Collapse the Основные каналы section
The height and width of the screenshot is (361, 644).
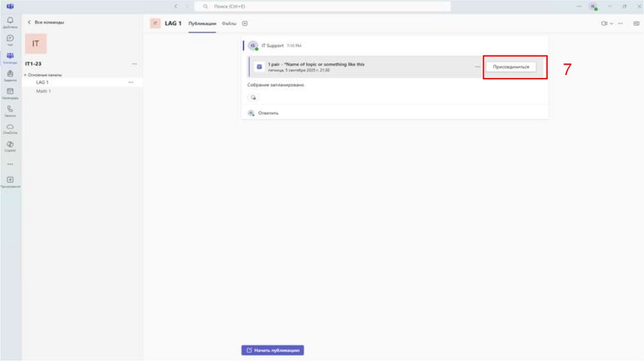pos(43,75)
